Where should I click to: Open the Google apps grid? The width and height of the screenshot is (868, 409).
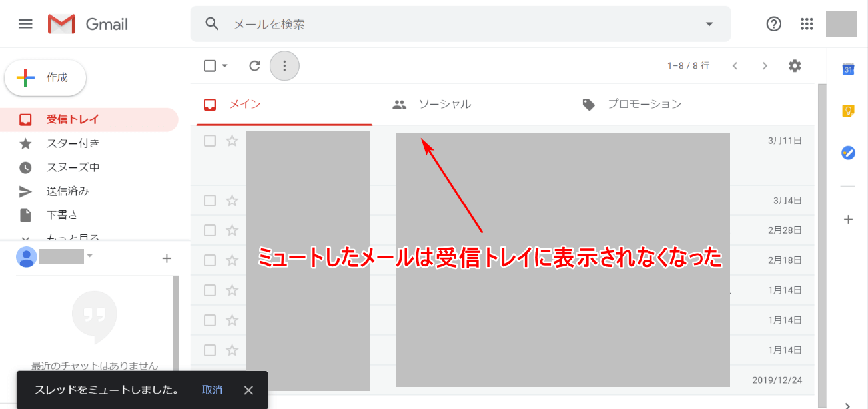pyautogui.click(x=807, y=24)
